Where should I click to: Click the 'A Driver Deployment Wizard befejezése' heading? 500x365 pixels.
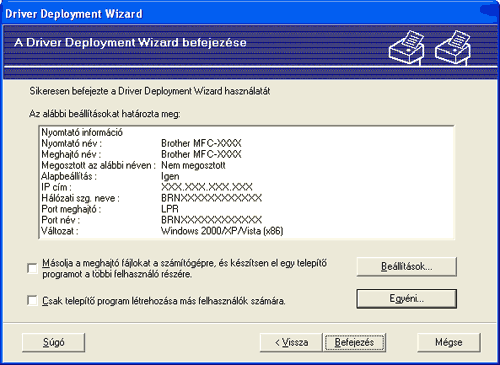pos(130,43)
